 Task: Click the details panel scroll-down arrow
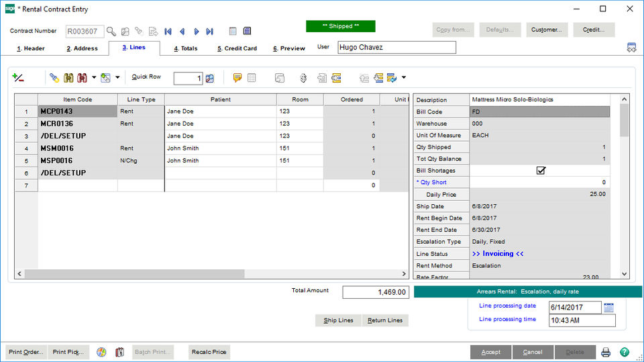(625, 273)
